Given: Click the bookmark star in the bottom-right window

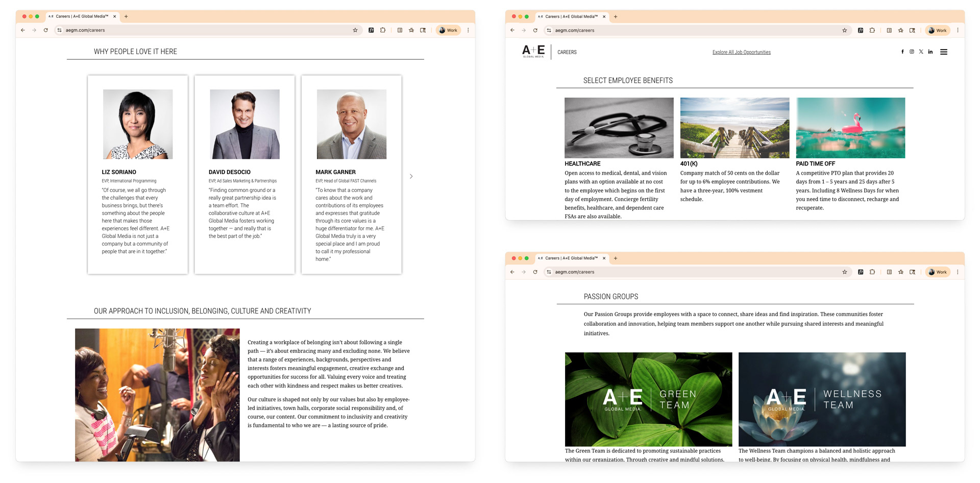Looking at the screenshot, I should [x=845, y=272].
